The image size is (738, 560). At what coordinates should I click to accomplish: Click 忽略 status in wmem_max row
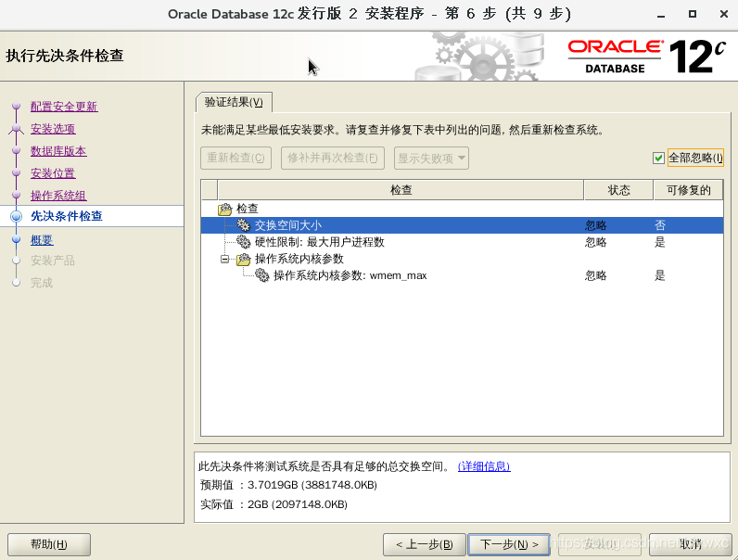tap(596, 275)
